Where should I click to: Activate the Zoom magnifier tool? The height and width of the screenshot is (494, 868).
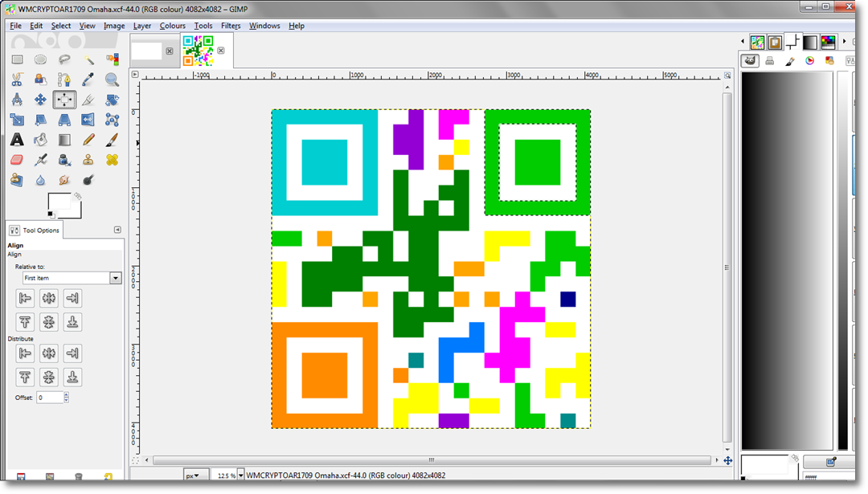[112, 80]
